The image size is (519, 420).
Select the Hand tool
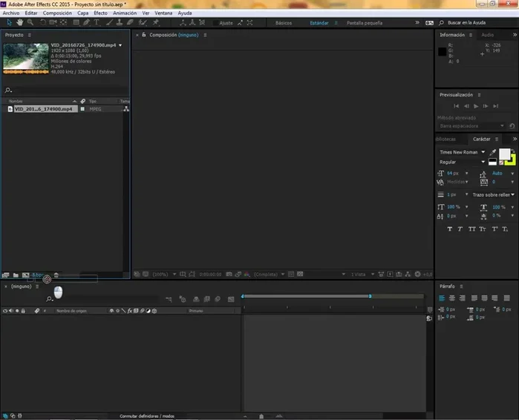pyautogui.click(x=20, y=22)
